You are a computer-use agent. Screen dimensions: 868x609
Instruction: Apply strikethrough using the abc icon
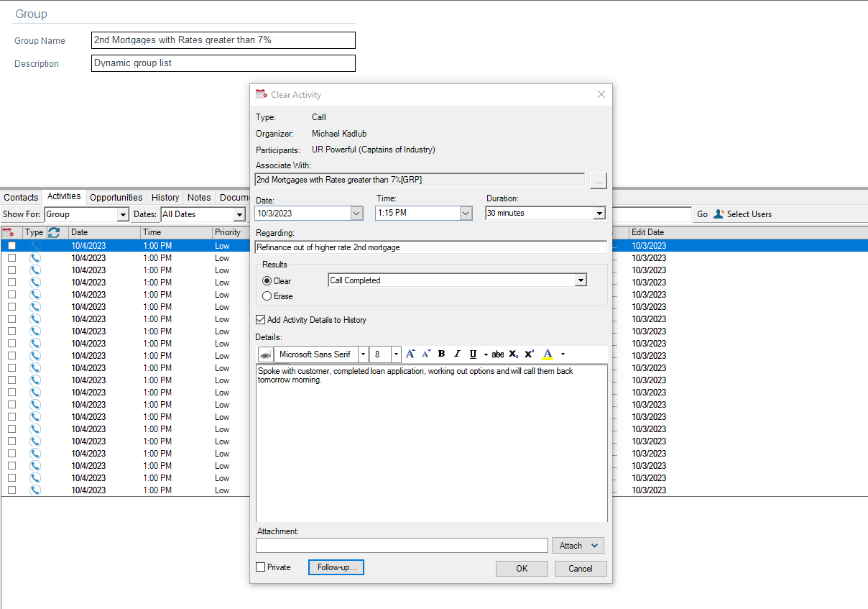tap(498, 354)
